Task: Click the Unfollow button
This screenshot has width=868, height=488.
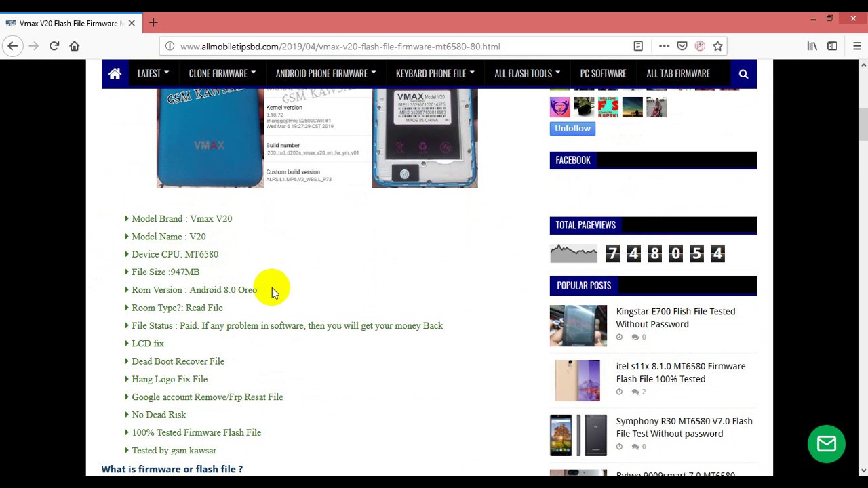Action: tap(572, 128)
